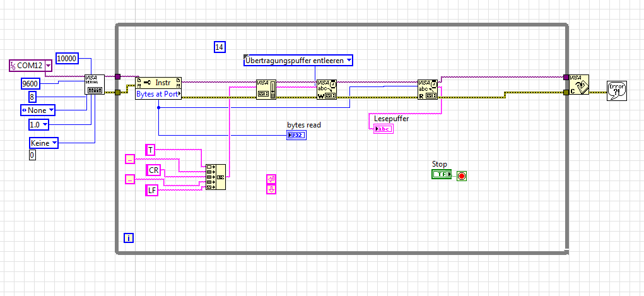644x296 pixels.
Task: Open the Keine flow control dropdown
Action: [x=55, y=143]
